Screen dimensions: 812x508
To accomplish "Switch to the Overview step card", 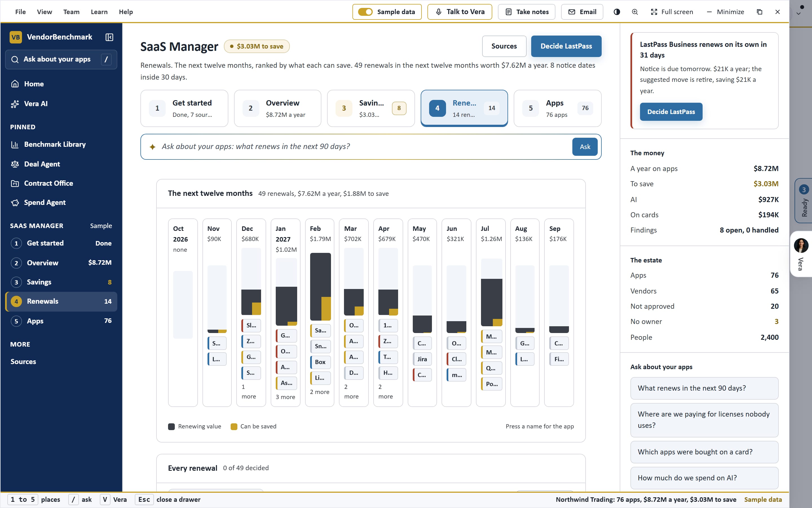I will (277, 108).
